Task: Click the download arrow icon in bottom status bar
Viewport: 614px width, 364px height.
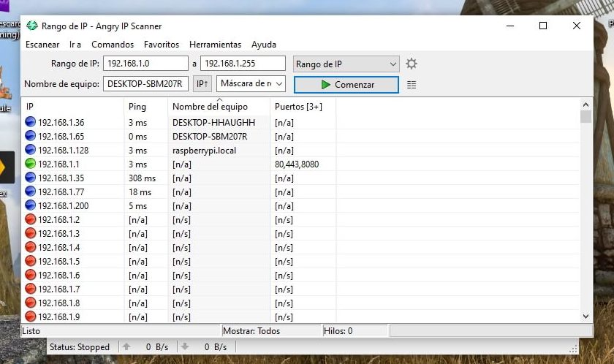Action: (185, 346)
